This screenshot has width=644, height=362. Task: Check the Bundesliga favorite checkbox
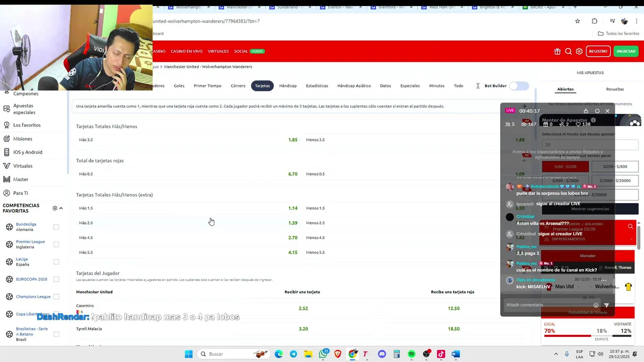click(x=56, y=227)
